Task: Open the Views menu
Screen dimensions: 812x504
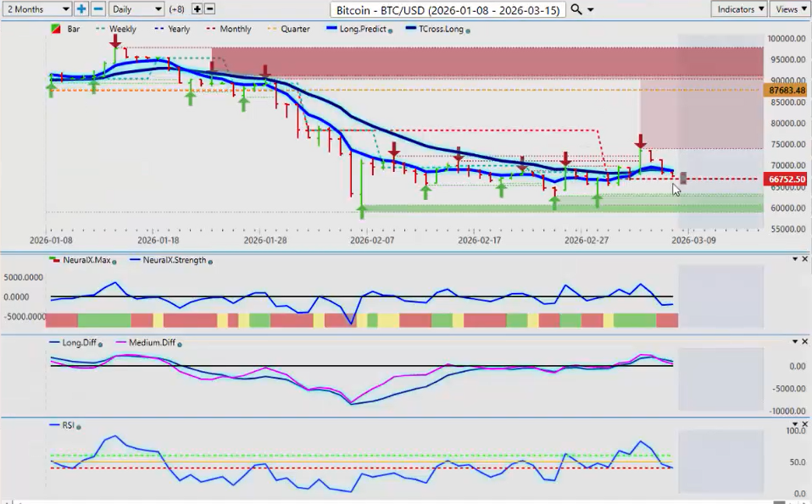Action: click(x=790, y=8)
